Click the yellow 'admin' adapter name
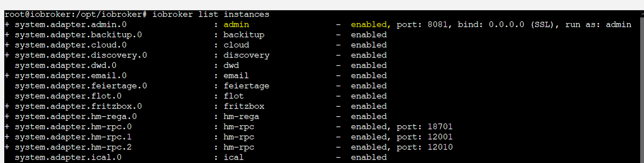Screen dimensions: 644x163 [x=236, y=25]
